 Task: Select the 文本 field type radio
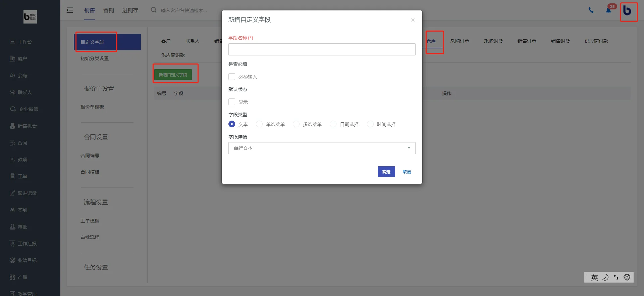tap(232, 124)
